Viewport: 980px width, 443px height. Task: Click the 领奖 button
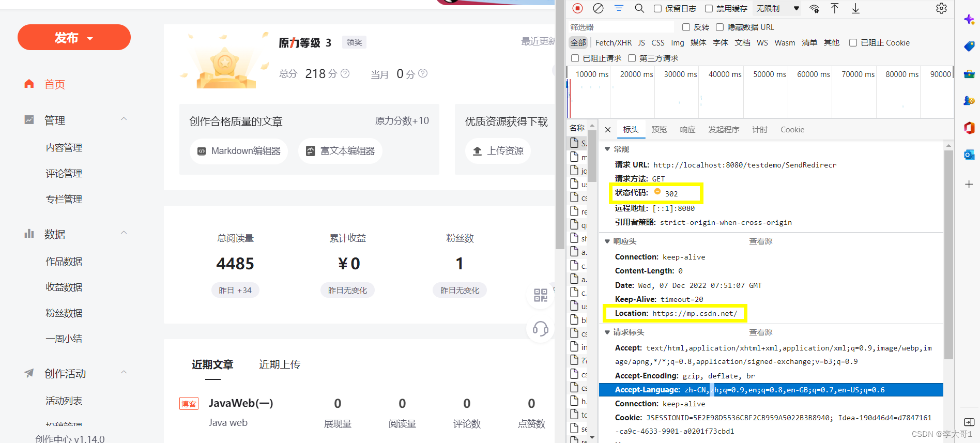tap(354, 42)
